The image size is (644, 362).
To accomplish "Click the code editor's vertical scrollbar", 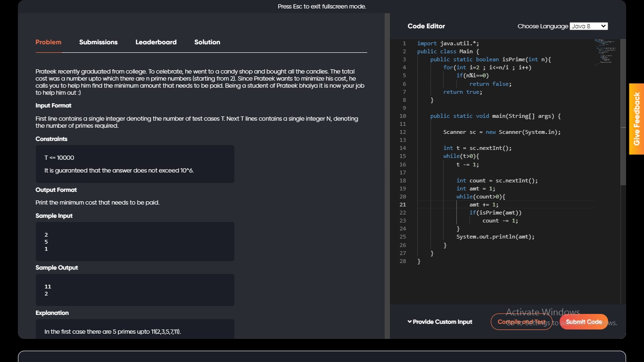I will tap(623, 113).
